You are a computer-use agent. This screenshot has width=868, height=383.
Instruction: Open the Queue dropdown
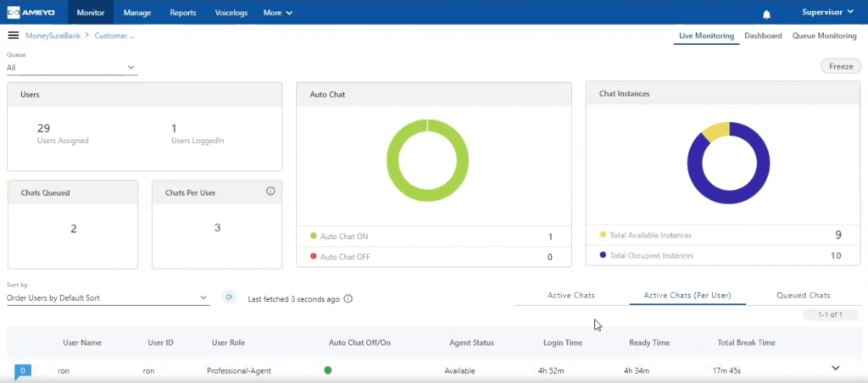(x=72, y=68)
